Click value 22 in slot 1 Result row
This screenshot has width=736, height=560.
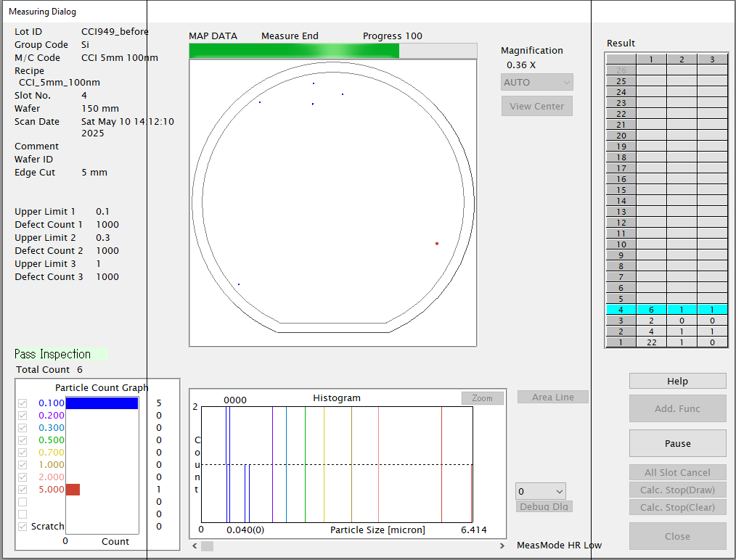[652, 342]
